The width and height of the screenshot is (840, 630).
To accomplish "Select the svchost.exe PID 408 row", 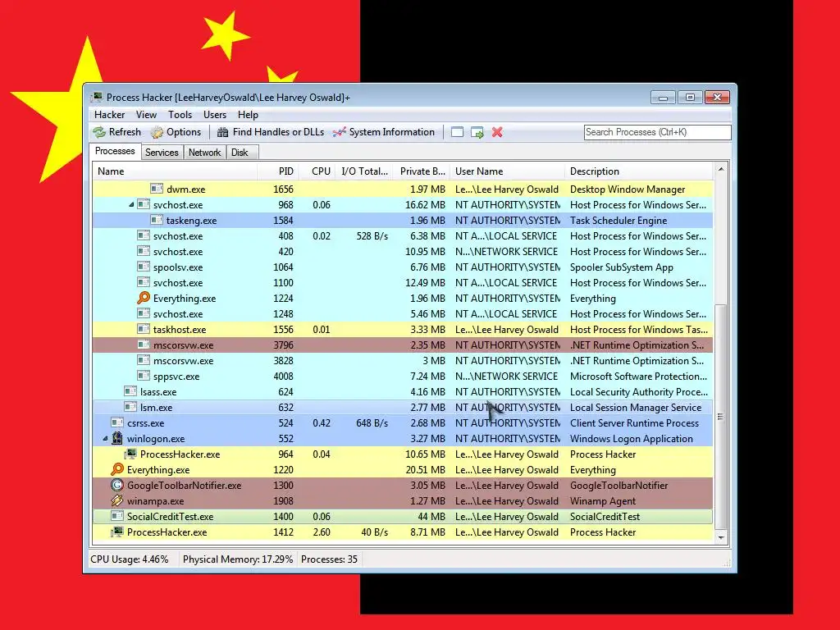I will click(x=403, y=235).
